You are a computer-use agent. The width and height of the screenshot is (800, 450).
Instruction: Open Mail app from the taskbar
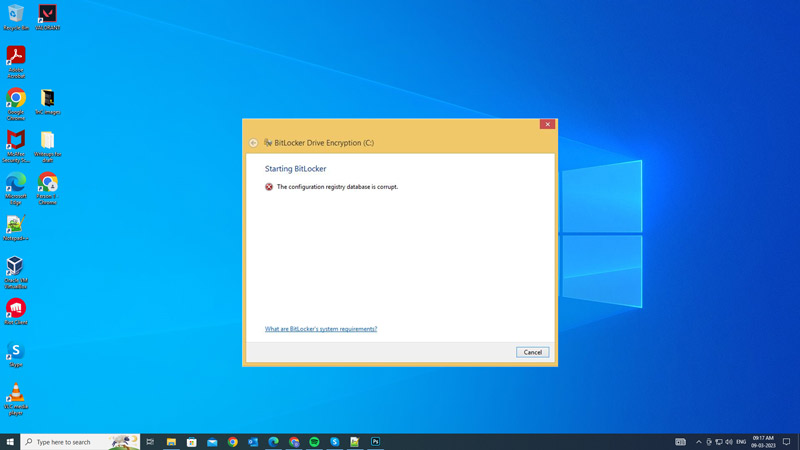pos(212,442)
